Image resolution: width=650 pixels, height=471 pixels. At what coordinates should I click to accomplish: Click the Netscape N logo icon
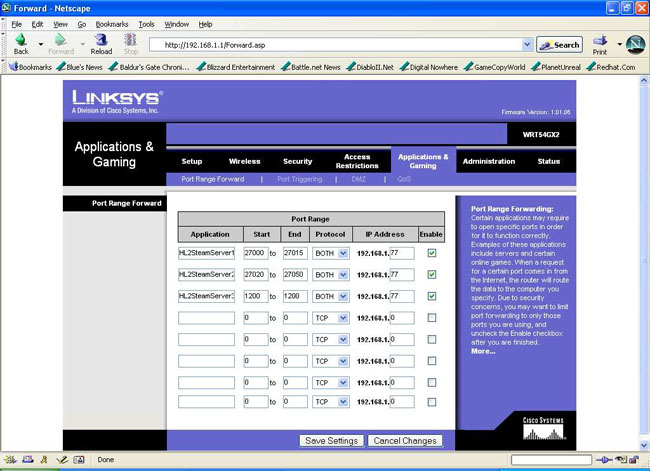(635, 45)
